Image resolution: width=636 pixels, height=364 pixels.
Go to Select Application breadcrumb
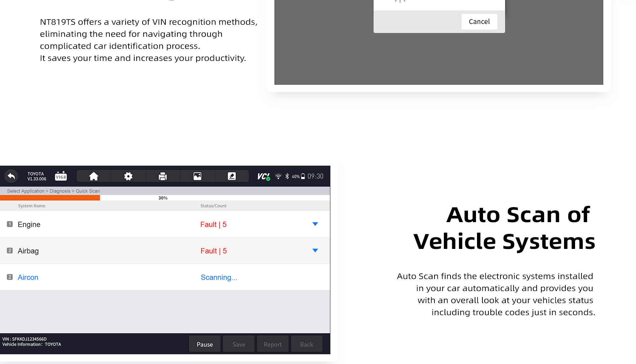[x=25, y=191]
